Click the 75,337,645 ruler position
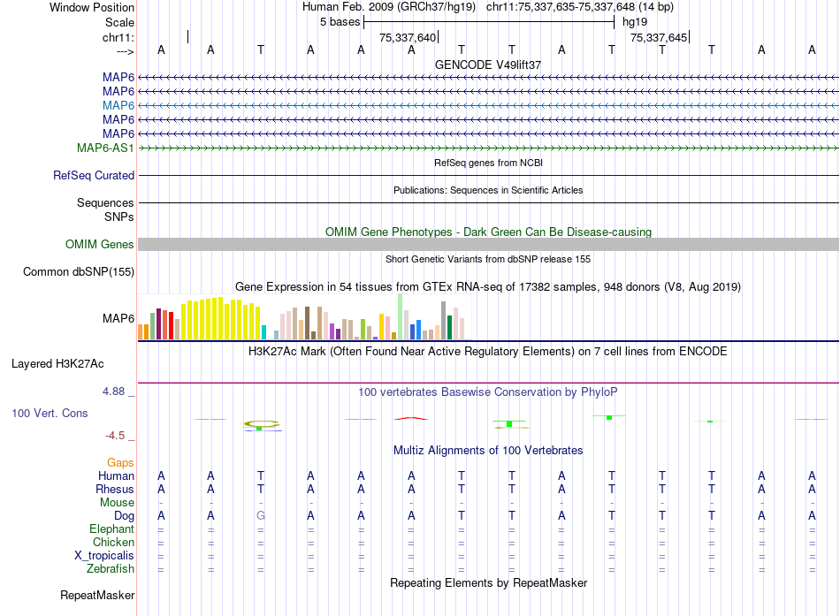This screenshot has width=840, height=616. point(659,37)
